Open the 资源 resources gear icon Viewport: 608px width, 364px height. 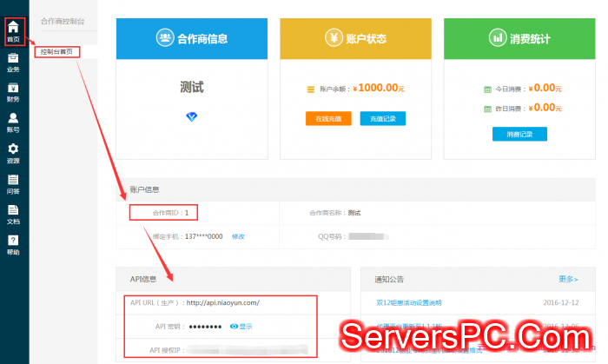click(x=13, y=152)
